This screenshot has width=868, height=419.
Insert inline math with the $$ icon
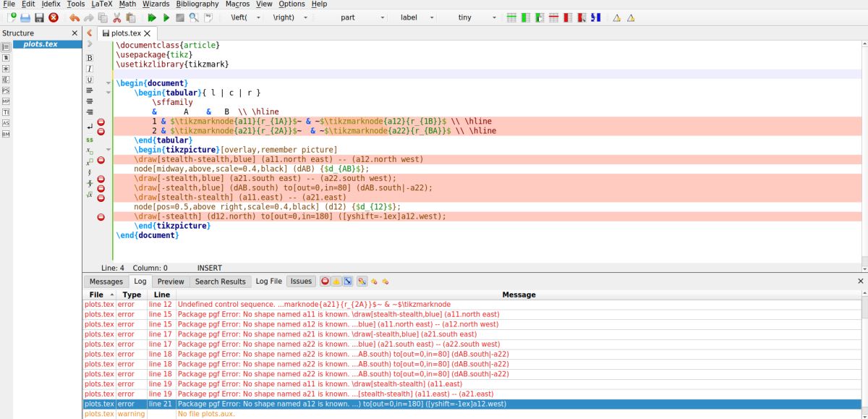[x=90, y=139]
